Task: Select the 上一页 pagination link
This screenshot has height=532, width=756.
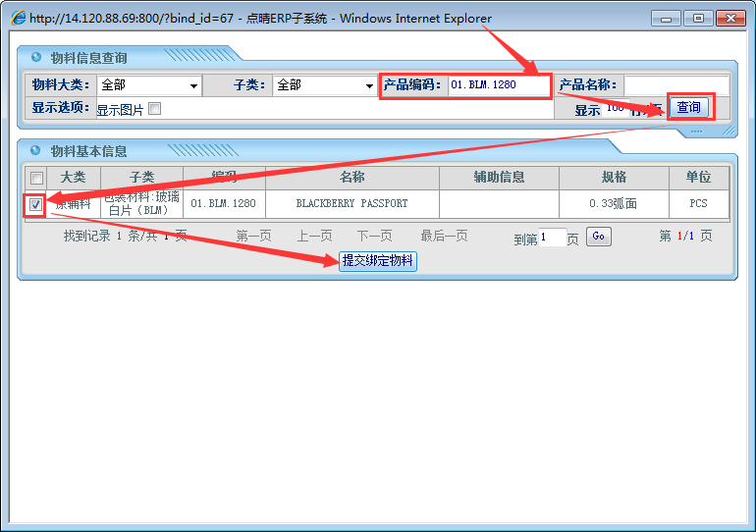Action: point(314,237)
